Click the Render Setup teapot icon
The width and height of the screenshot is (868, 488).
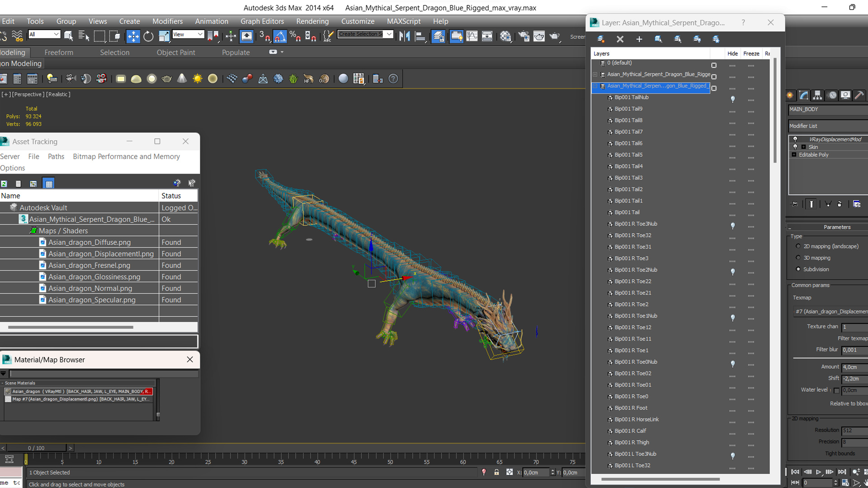(x=524, y=36)
